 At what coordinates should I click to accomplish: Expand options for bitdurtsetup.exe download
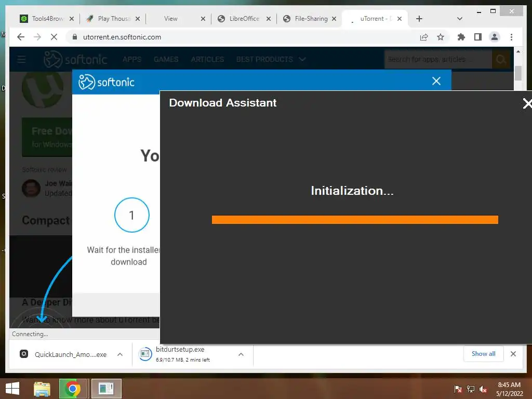[241, 354]
